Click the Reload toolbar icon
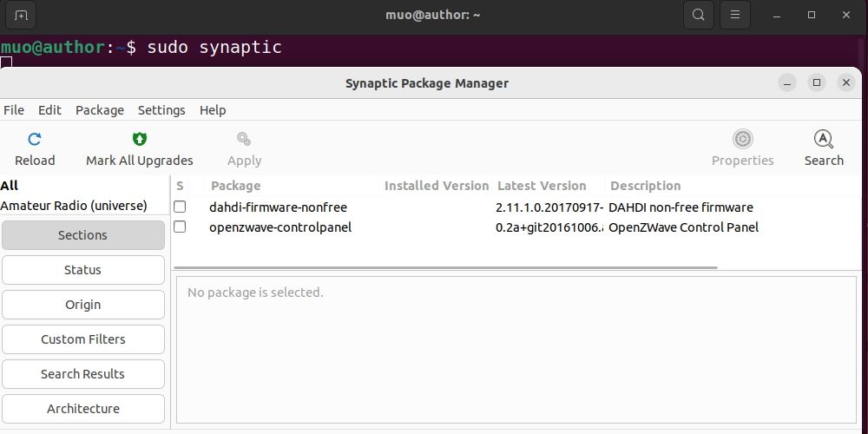 click(x=35, y=139)
